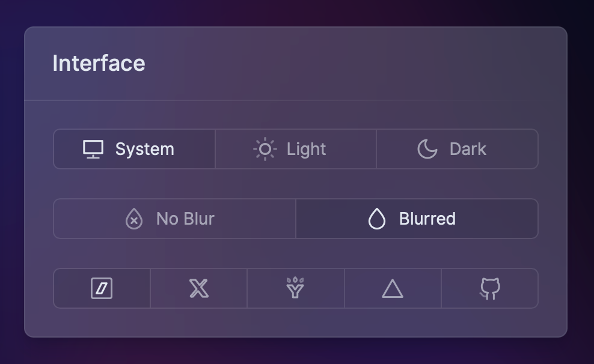This screenshot has width=594, height=364.
Task: Follow the System appearance setting
Action: coord(134,150)
